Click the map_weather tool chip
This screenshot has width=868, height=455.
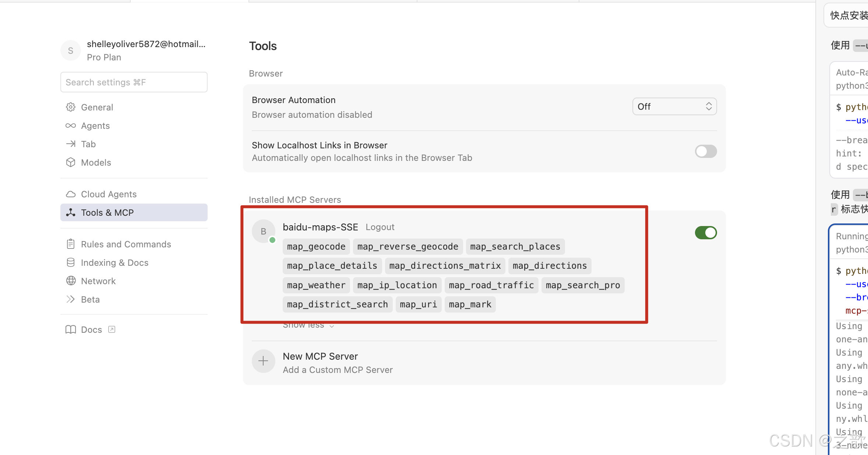point(316,285)
